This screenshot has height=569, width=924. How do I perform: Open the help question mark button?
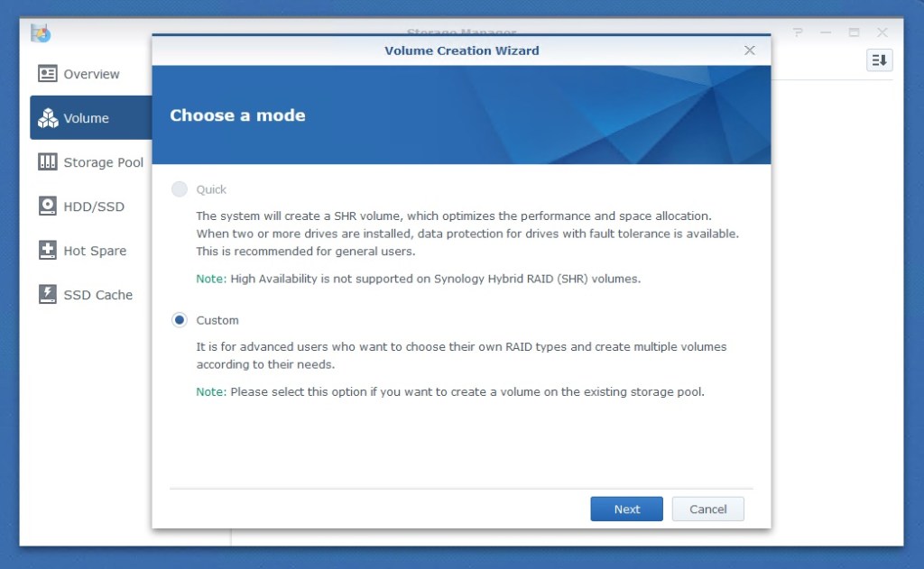click(x=798, y=32)
